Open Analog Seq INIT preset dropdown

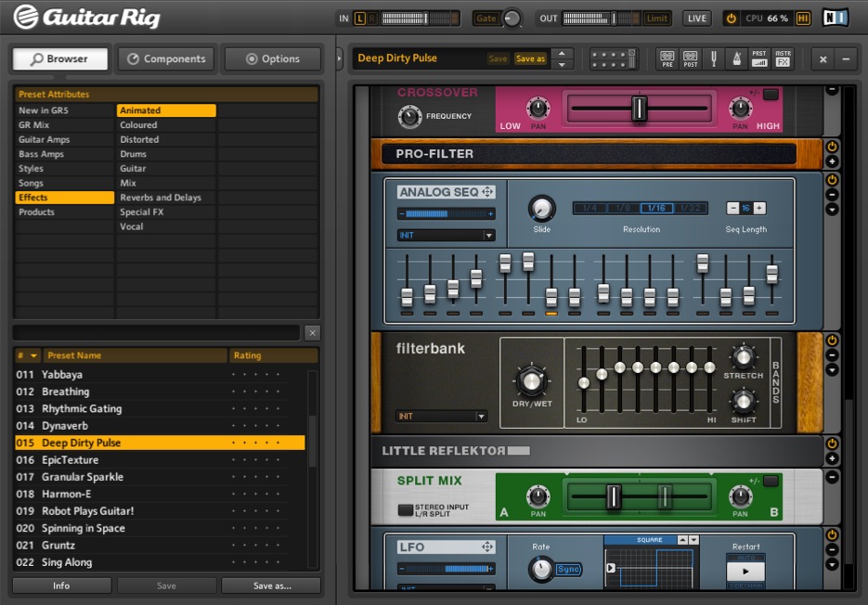[446, 236]
